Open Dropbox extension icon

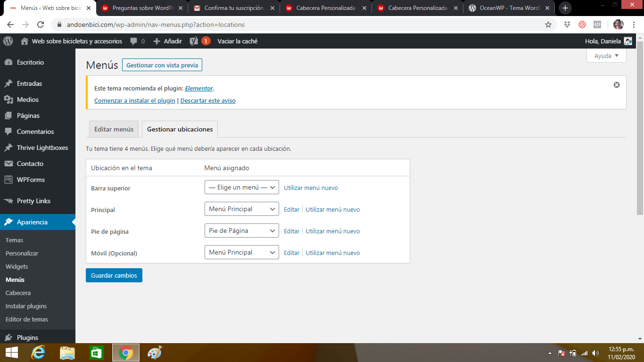point(568,25)
